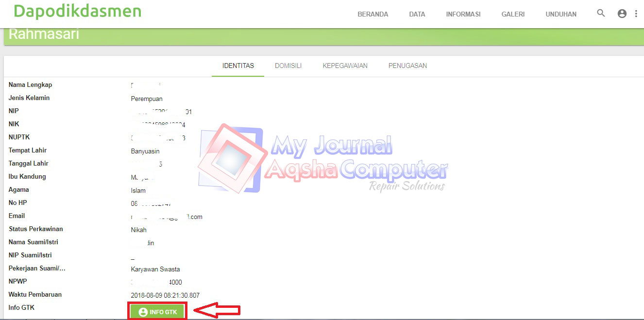The image size is (644, 320).
Task: Click the Agama label
Action: 19,190
